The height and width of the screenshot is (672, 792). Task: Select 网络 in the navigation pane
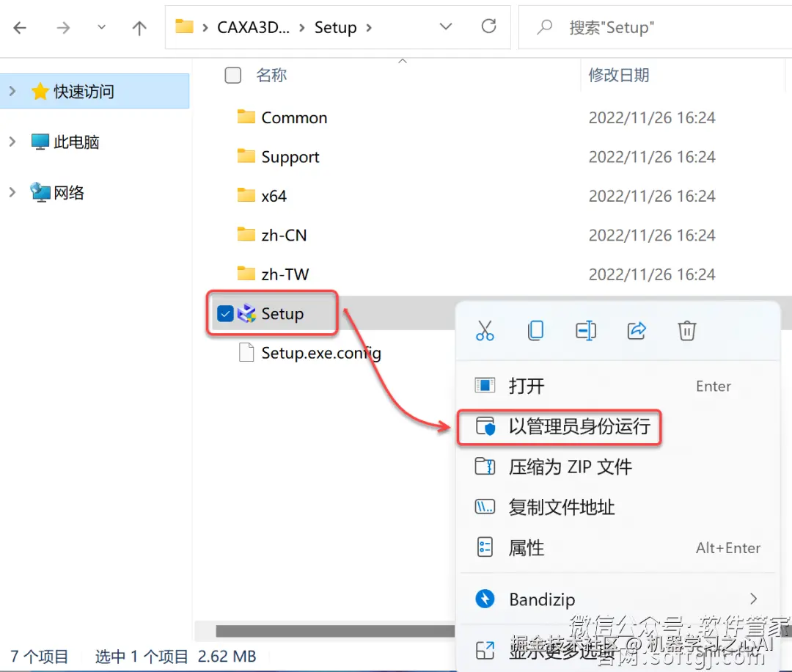coord(69,192)
